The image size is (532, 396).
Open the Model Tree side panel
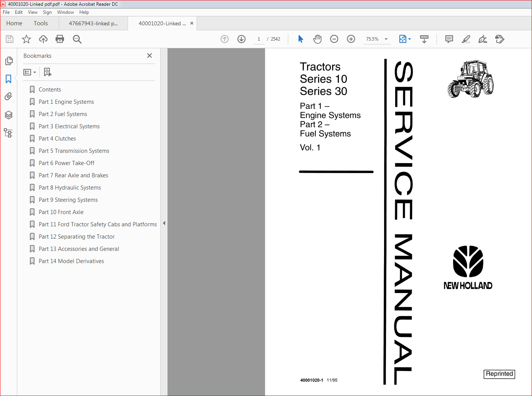tap(8, 133)
